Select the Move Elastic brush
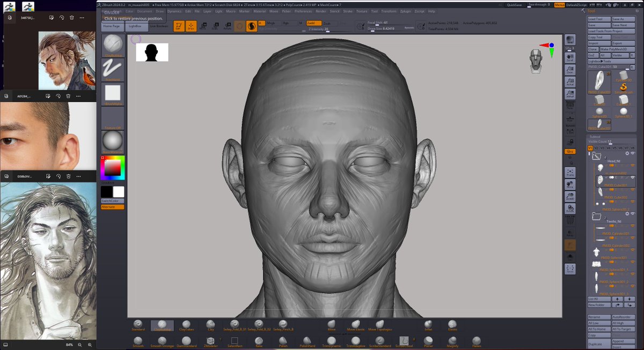The height and width of the screenshot is (350, 644). [x=355, y=325]
